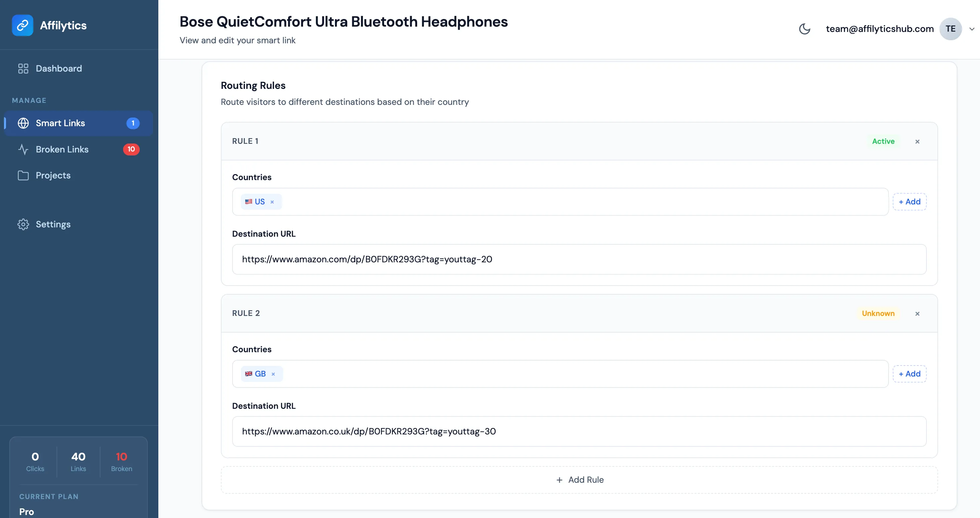This screenshot has width=980, height=518.
Task: Open the Smart Links section
Action: click(x=79, y=123)
